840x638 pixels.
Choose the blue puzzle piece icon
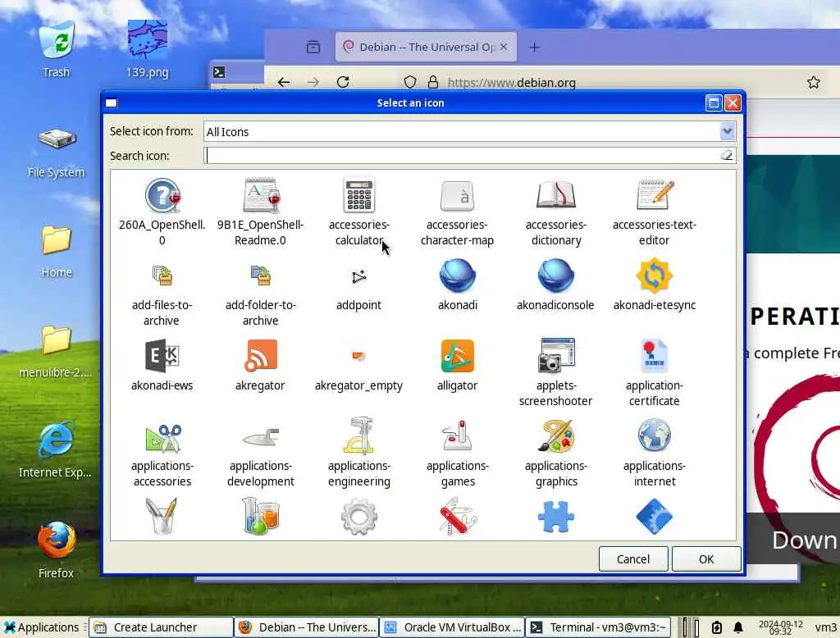(x=555, y=517)
